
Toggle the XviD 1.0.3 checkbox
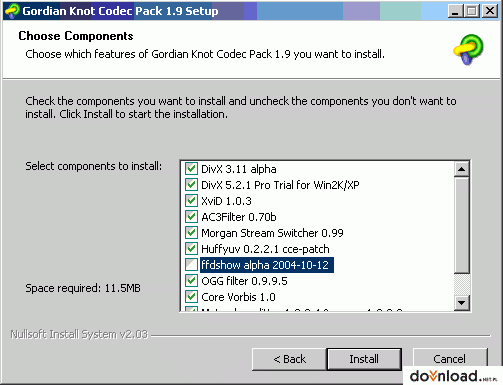click(x=191, y=201)
